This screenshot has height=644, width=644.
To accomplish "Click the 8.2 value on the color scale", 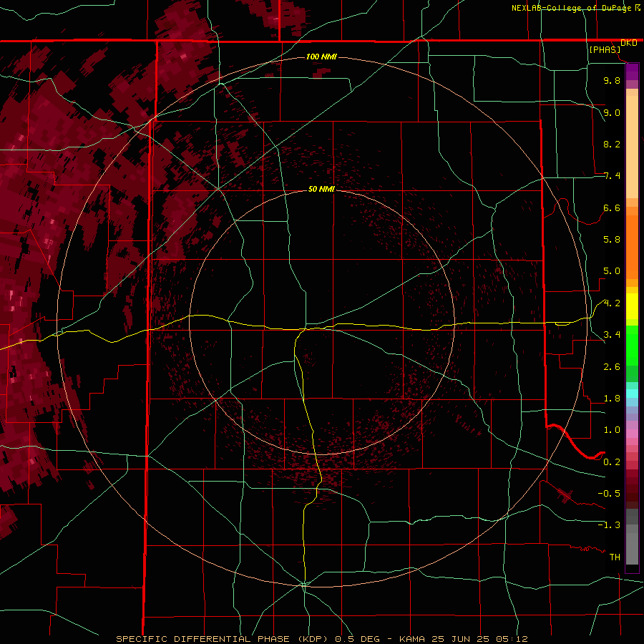I will click(612, 144).
